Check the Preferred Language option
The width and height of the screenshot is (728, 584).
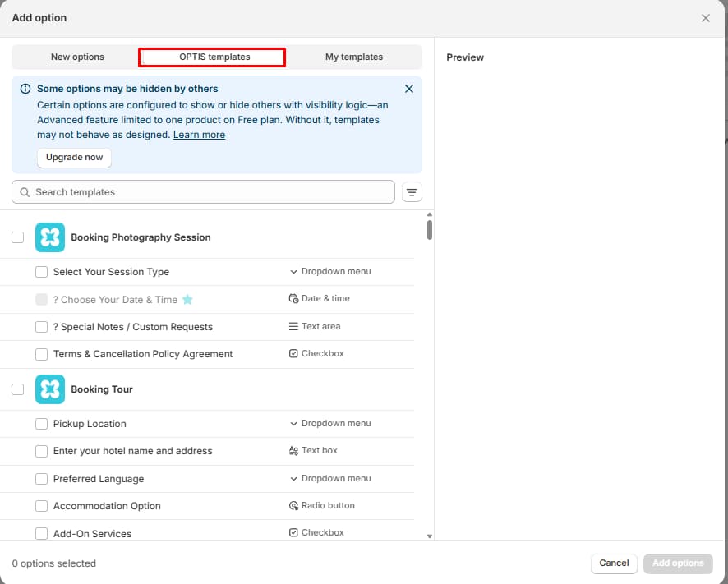pyautogui.click(x=41, y=479)
